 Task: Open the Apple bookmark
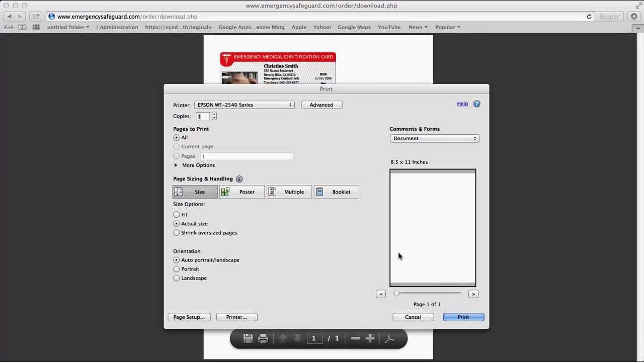pos(299,27)
